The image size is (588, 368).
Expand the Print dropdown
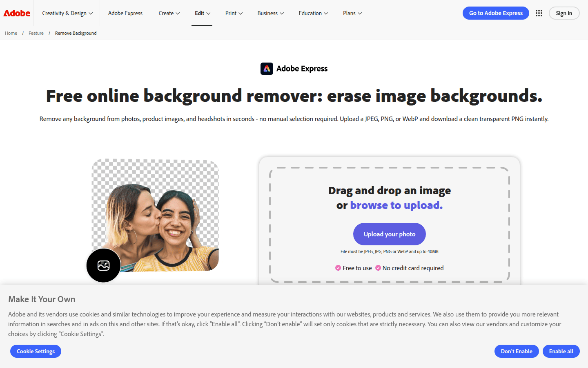(x=234, y=13)
